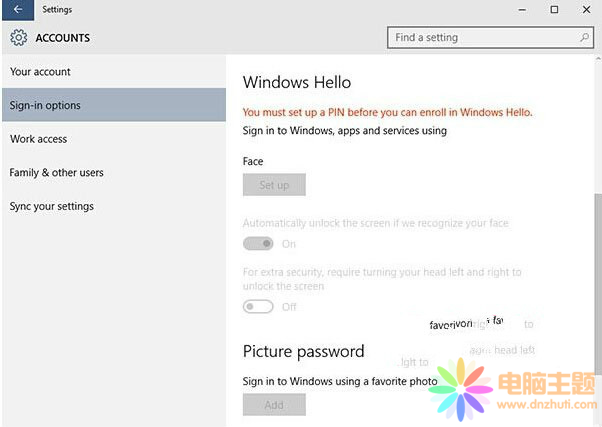Screen dimensions: 602x427
Task: Go to Family & other users
Action: [114, 172]
